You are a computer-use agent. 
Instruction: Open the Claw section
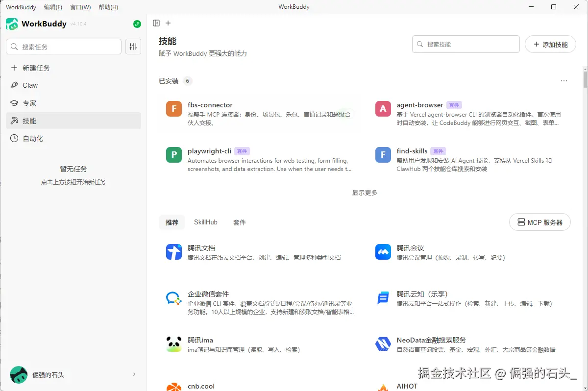73,85
